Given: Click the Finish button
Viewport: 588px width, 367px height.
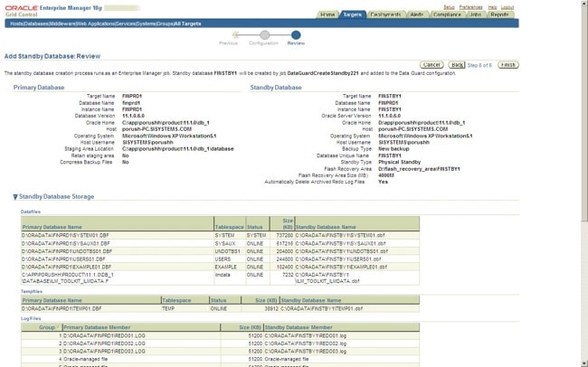Looking at the screenshot, I should tap(508, 65).
